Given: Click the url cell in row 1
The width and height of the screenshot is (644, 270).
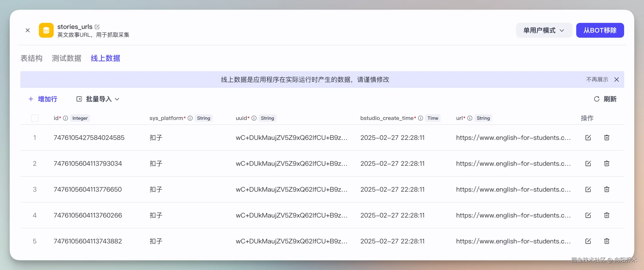Looking at the screenshot, I should 513,138.
